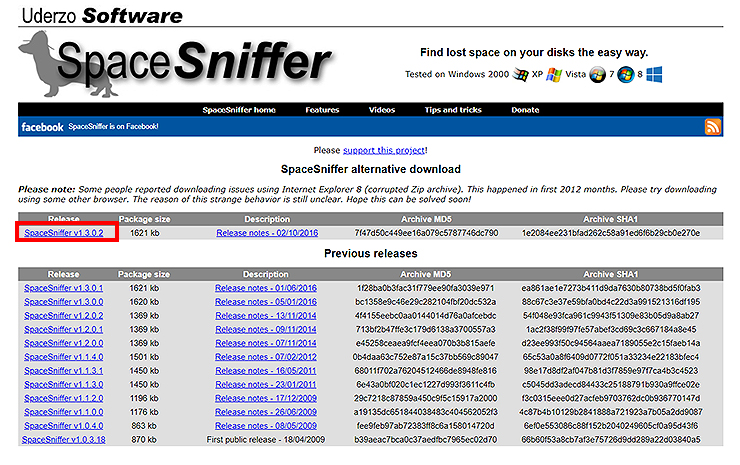The width and height of the screenshot is (740, 465).
Task: Select MD5 hash starting 0b4daa63c752
Action: [425, 357]
